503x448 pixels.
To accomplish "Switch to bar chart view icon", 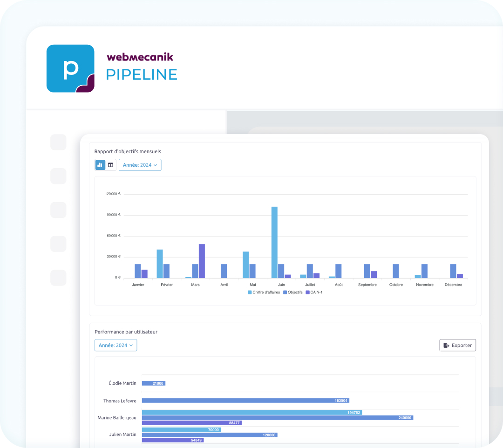I will (100, 165).
